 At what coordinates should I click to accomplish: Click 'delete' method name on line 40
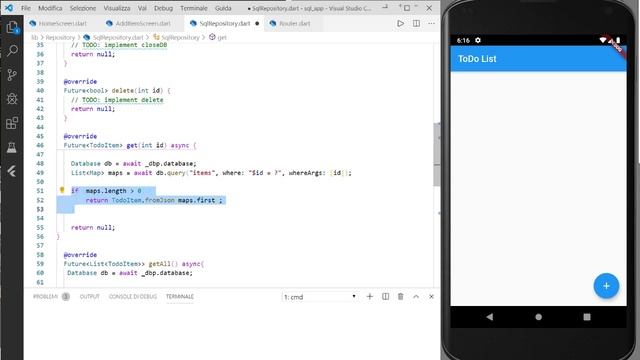point(122,91)
